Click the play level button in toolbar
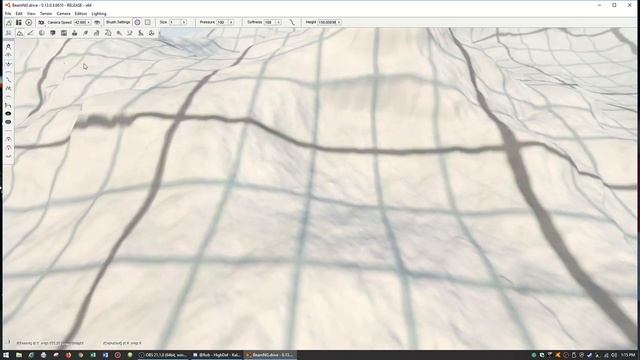 click(29, 22)
